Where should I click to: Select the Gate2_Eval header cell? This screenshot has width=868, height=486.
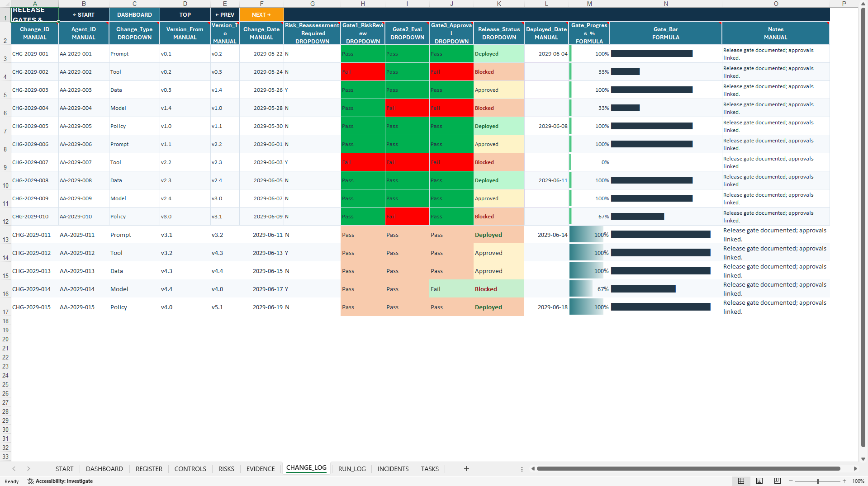tap(407, 33)
